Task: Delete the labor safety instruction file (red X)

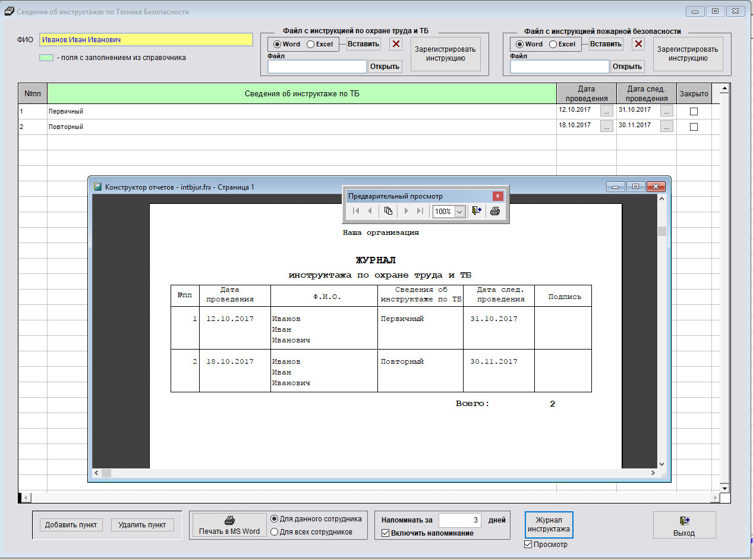Action: [396, 44]
